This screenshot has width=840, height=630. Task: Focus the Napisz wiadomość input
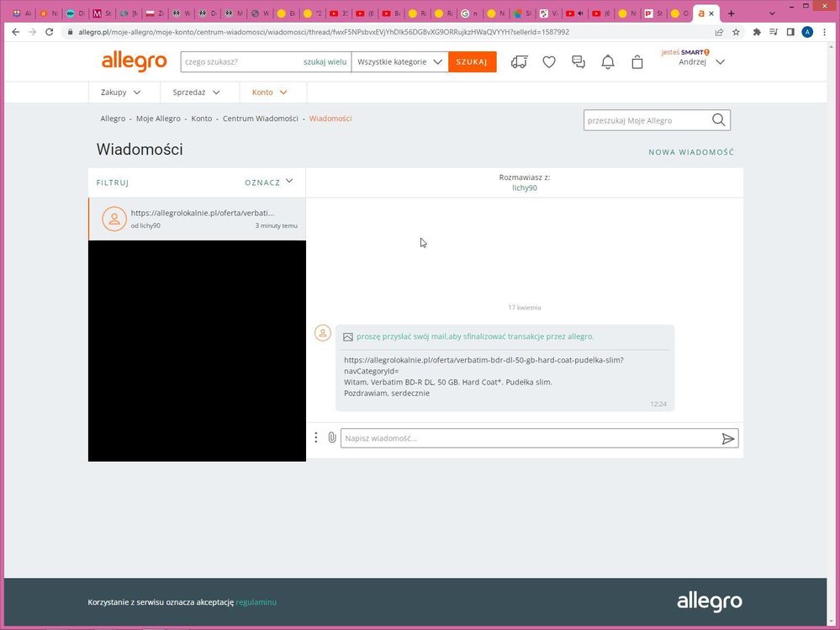click(x=529, y=438)
